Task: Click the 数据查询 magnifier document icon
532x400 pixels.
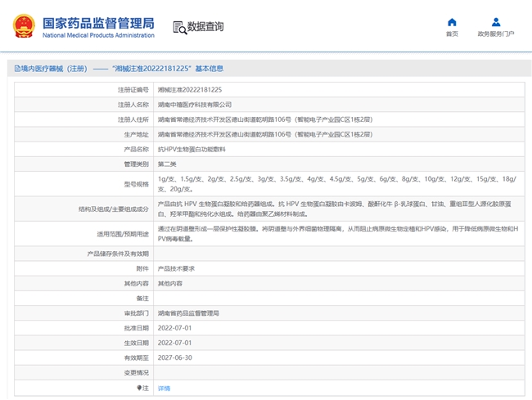Action: click(x=179, y=27)
